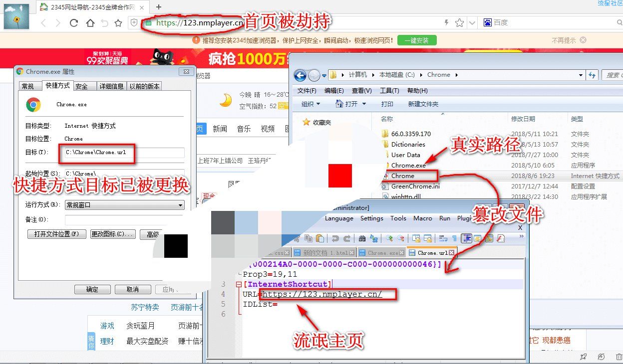The height and width of the screenshot is (364, 623).
Task: Collapse the InternetShortcut section fold marker
Action: click(x=238, y=284)
